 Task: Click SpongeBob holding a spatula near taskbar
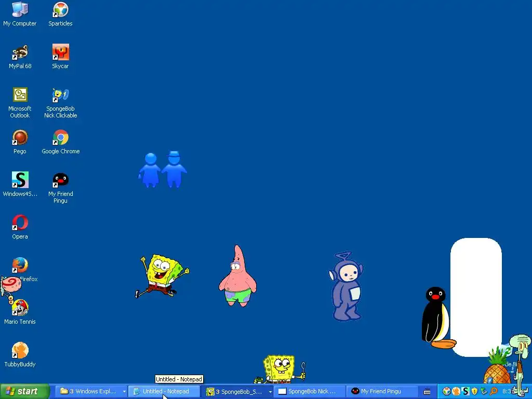click(x=280, y=369)
